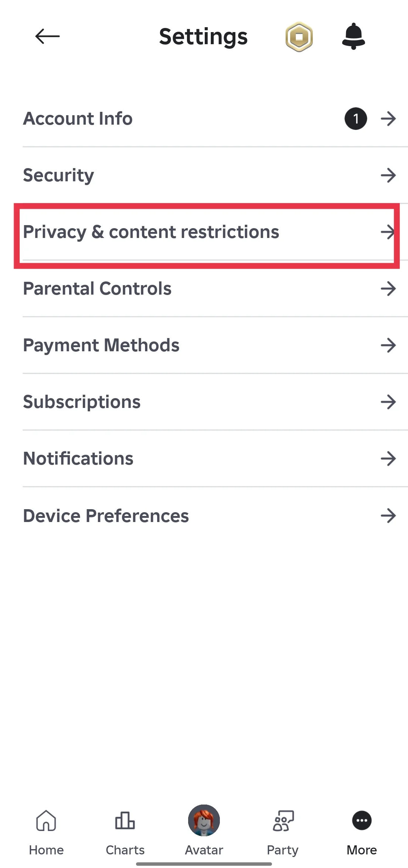Screen dimensions: 408x868
Task: Expand Parental Controls via its arrow
Action: click(x=388, y=289)
